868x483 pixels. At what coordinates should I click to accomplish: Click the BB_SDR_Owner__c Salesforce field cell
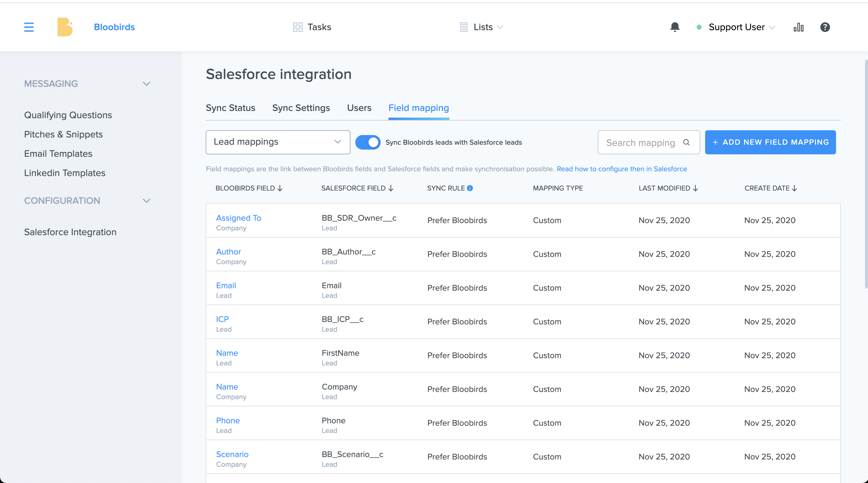coord(359,218)
